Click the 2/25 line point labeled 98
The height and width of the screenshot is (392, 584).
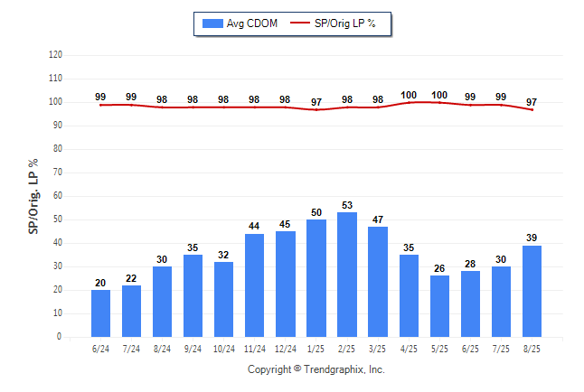coord(347,107)
